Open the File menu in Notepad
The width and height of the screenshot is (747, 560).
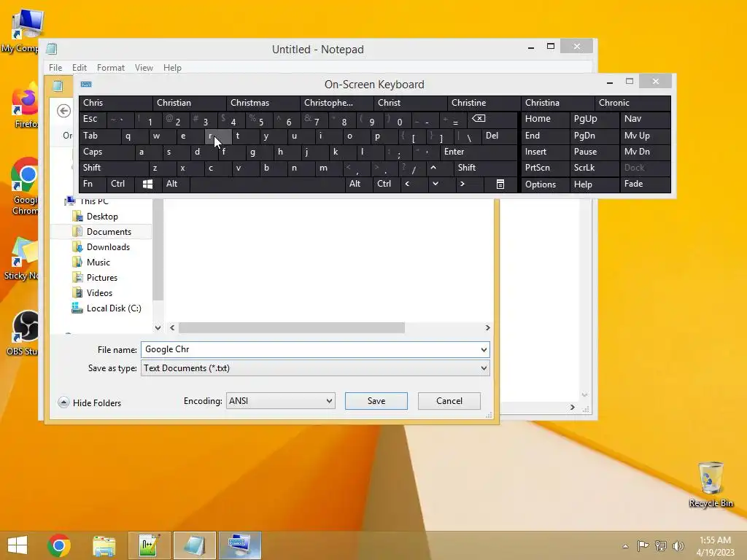55,68
